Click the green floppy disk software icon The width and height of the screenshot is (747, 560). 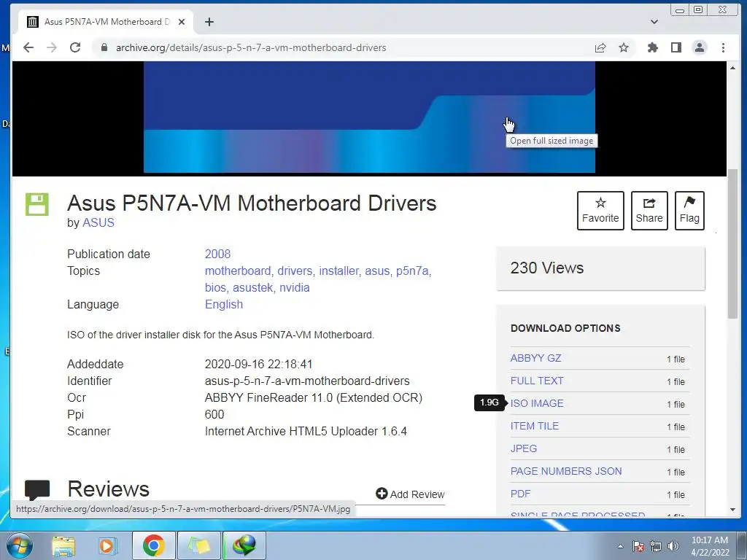(37, 204)
